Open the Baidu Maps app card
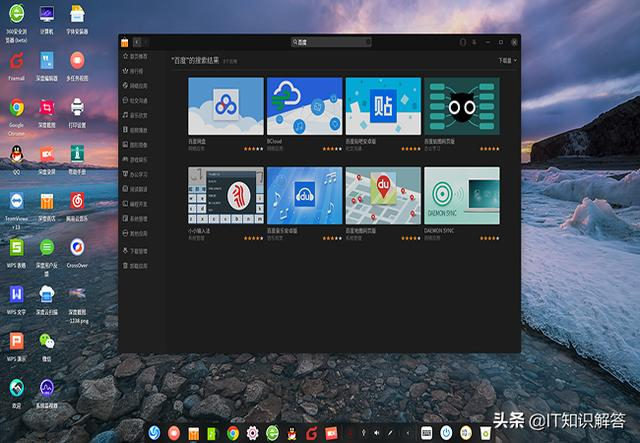 click(383, 195)
